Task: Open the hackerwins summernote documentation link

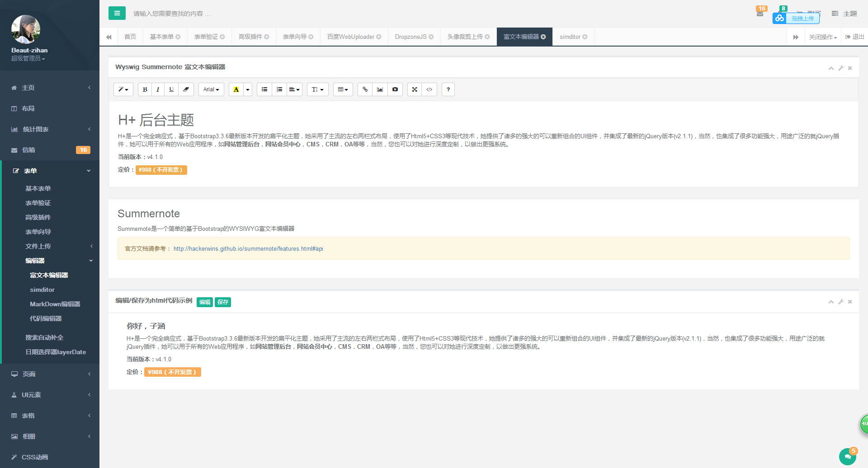Action: (x=248, y=249)
